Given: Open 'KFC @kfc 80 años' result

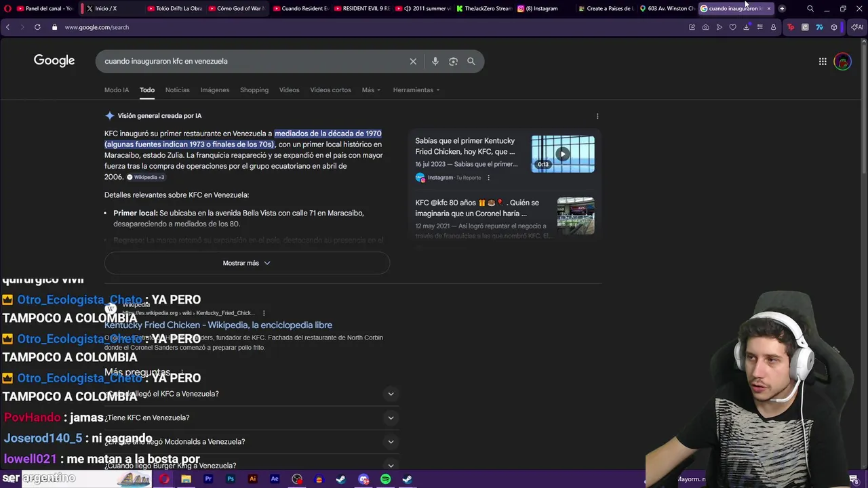Looking at the screenshot, I should pyautogui.click(x=477, y=208).
